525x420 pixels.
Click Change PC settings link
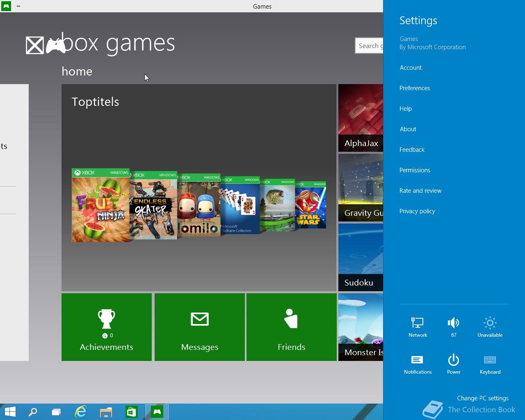point(483,398)
